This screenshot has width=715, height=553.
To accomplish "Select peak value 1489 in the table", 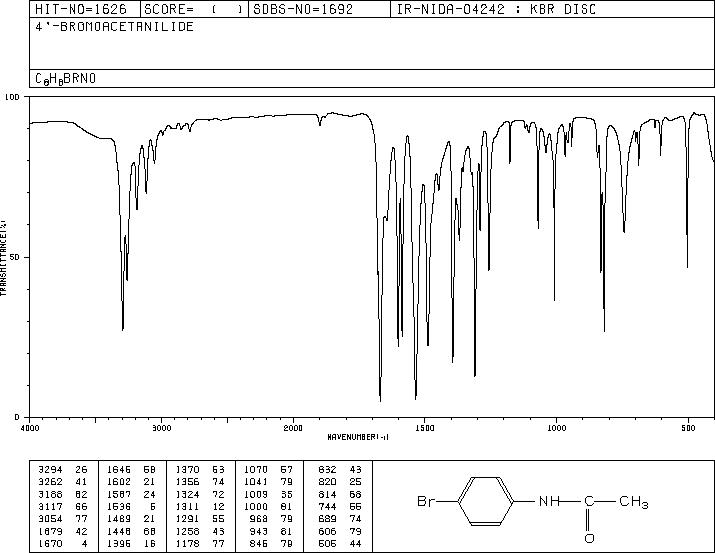I will click(x=119, y=519).
